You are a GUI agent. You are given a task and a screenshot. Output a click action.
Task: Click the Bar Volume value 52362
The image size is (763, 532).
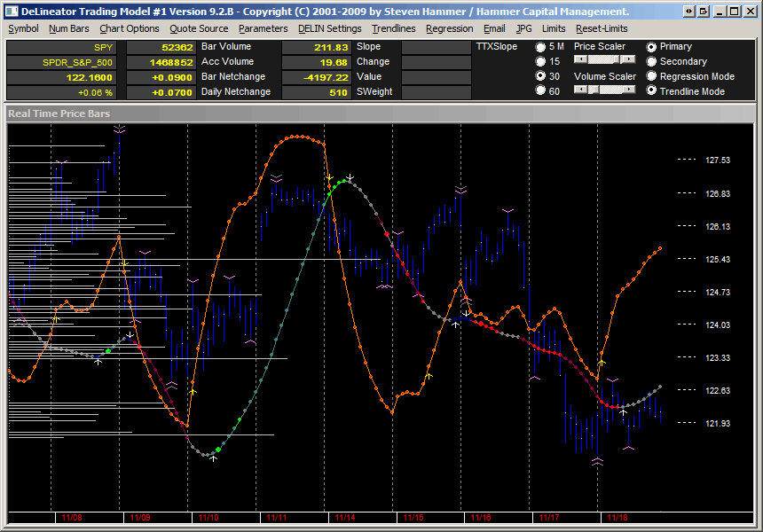(161, 48)
